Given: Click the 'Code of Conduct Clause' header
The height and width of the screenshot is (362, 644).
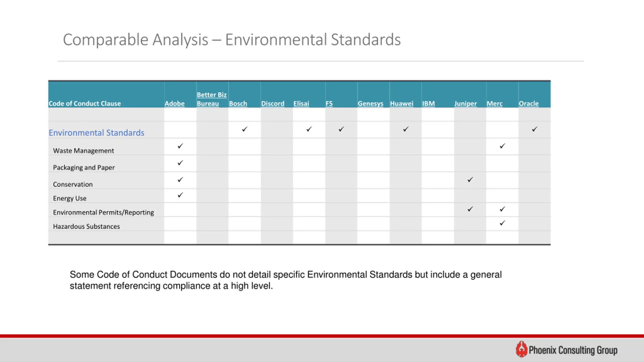Looking at the screenshot, I should [85, 104].
